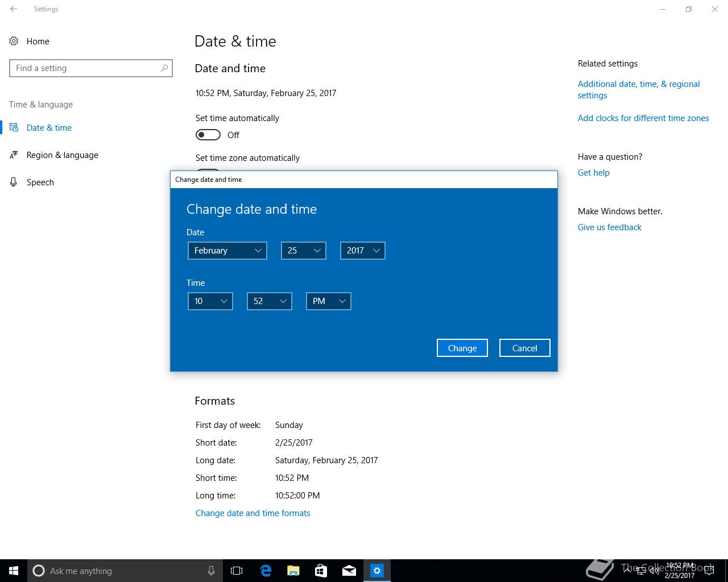Open Change date and time formats link
Screen dimensions: 728x582
click(x=253, y=513)
